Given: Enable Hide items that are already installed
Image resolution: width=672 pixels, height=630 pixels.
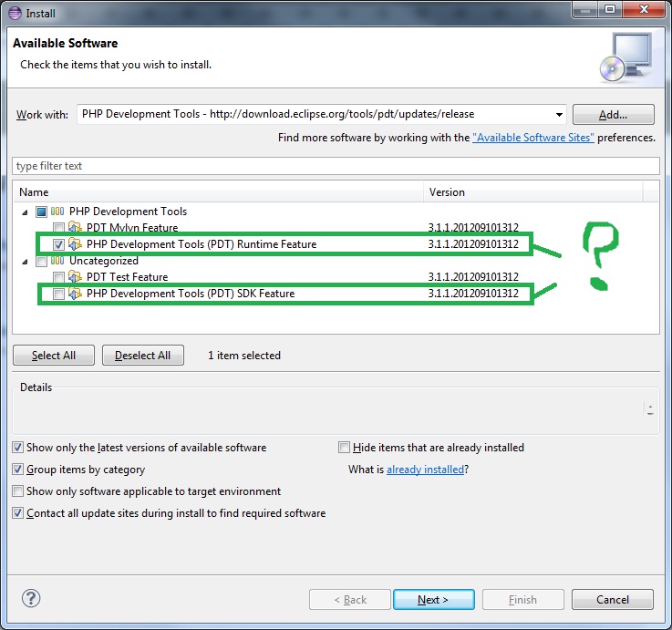Looking at the screenshot, I should [344, 448].
